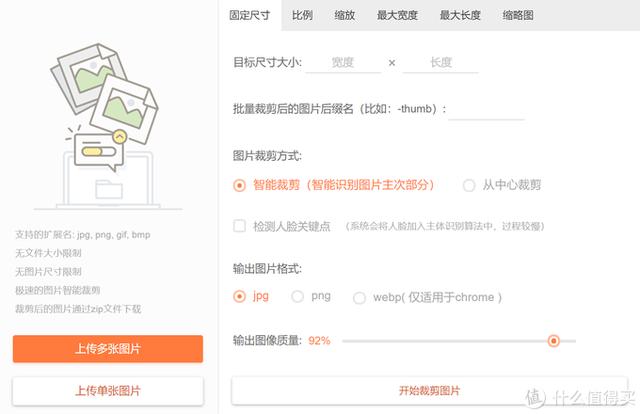Open the 缩略图 tab
The height and width of the screenshot is (414, 640).
click(518, 15)
